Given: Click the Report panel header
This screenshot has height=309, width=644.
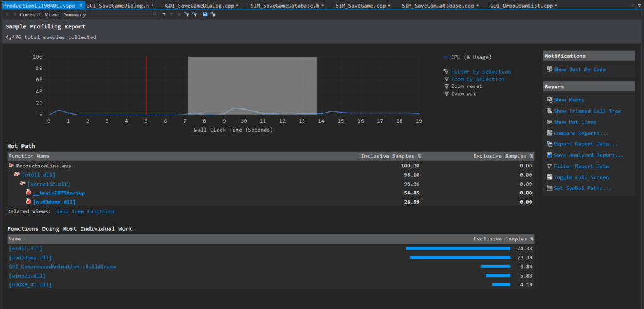Looking at the screenshot, I should coord(589,87).
